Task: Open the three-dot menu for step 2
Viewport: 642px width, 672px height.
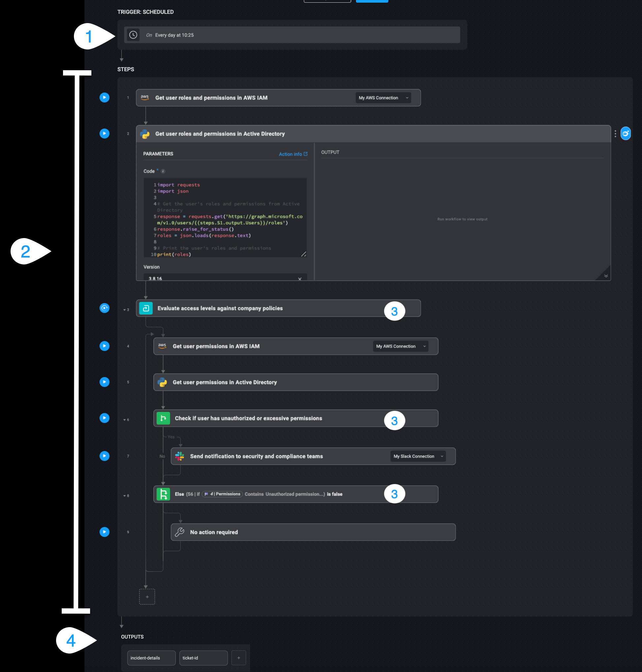Action: [x=615, y=133]
